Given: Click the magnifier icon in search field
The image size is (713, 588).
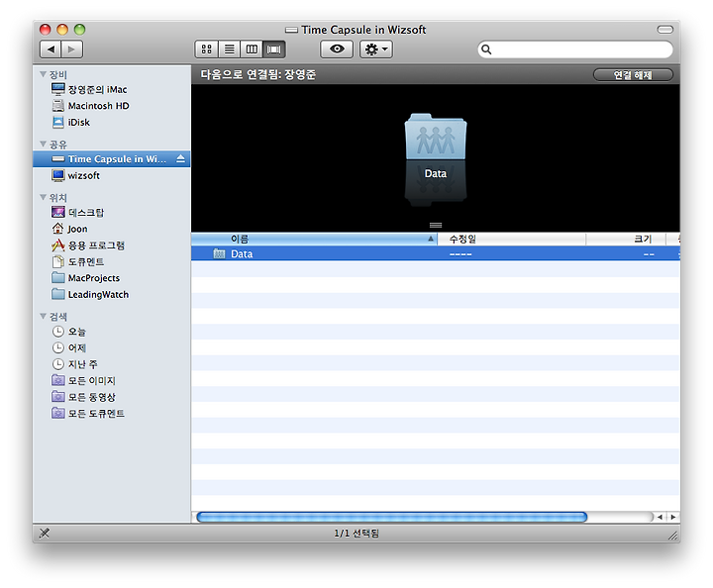Looking at the screenshot, I should tap(486, 49).
